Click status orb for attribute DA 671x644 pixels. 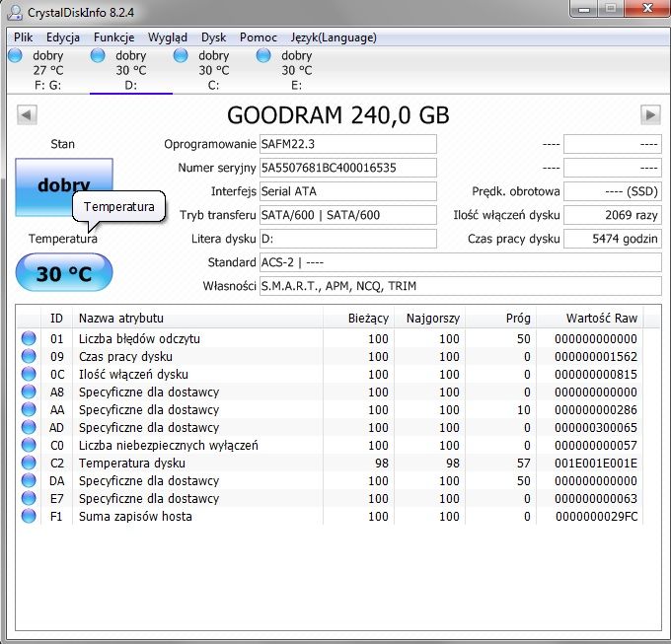(x=29, y=480)
